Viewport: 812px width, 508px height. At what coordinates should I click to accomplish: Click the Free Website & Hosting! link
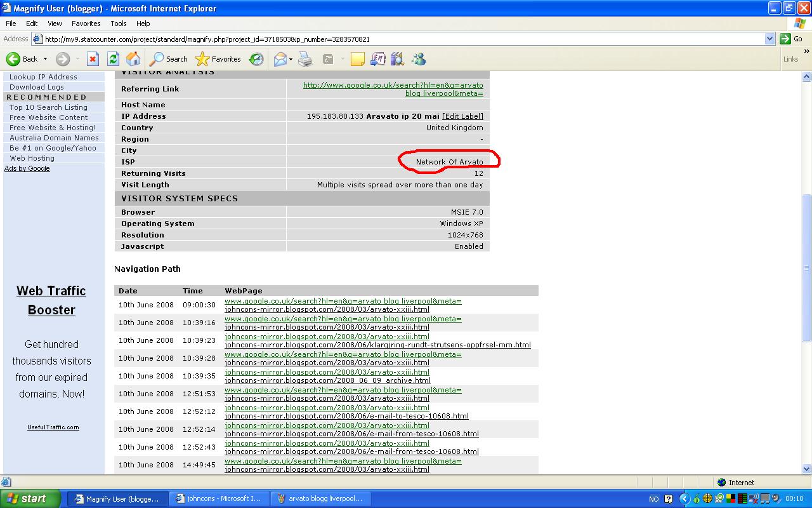click(53, 128)
